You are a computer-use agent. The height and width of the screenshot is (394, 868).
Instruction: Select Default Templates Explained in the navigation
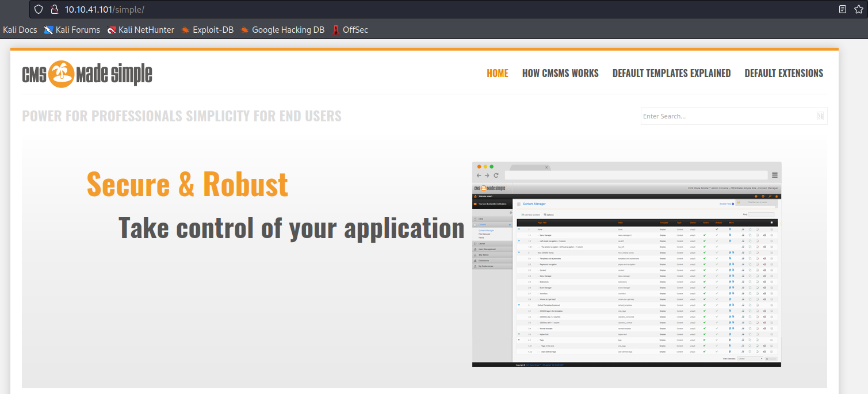[x=671, y=73]
